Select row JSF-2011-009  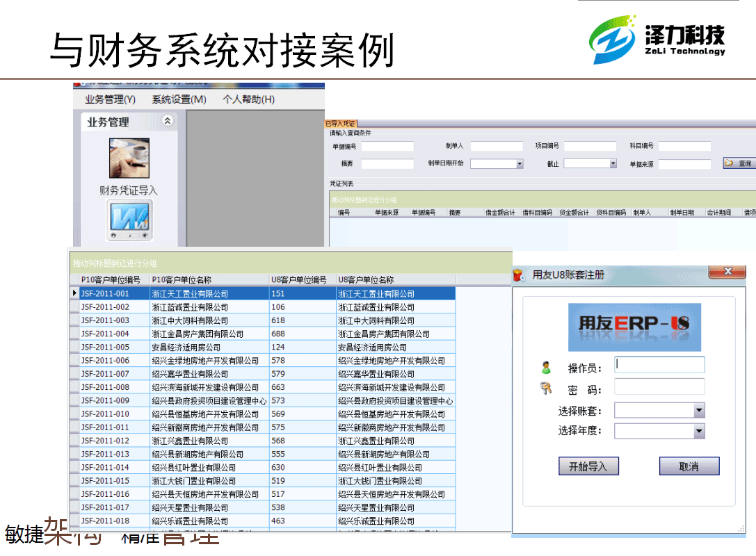[x=263, y=400]
